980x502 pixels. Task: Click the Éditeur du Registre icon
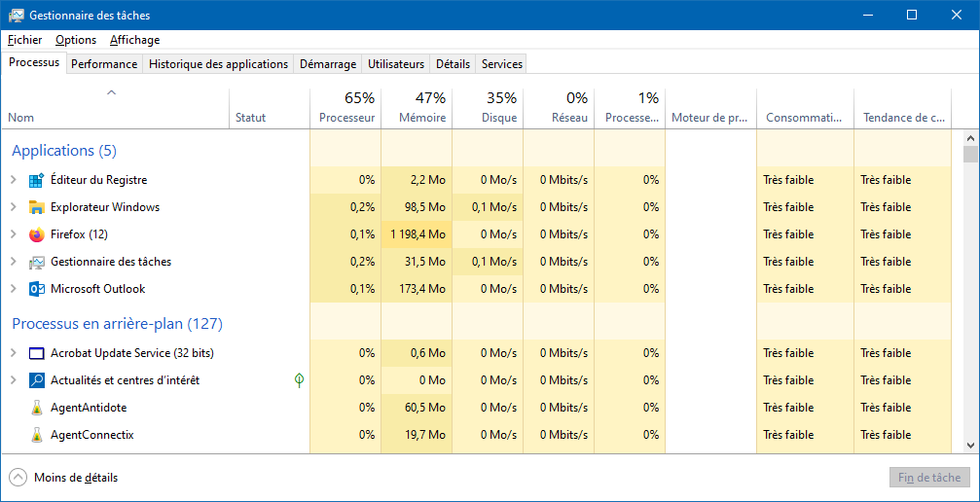click(37, 180)
